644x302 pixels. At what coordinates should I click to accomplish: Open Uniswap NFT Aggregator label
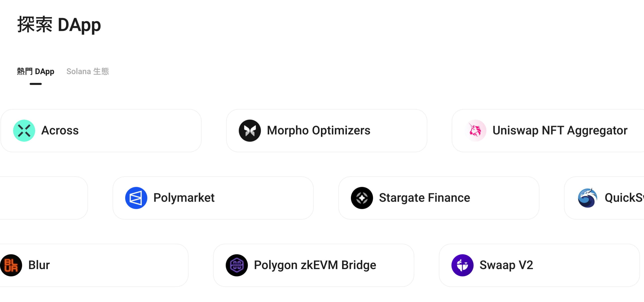point(560,131)
